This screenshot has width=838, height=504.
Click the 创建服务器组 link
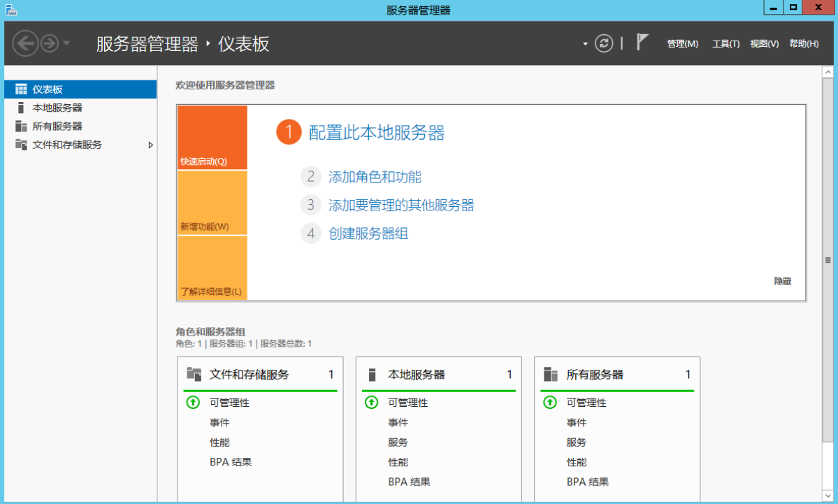[368, 233]
